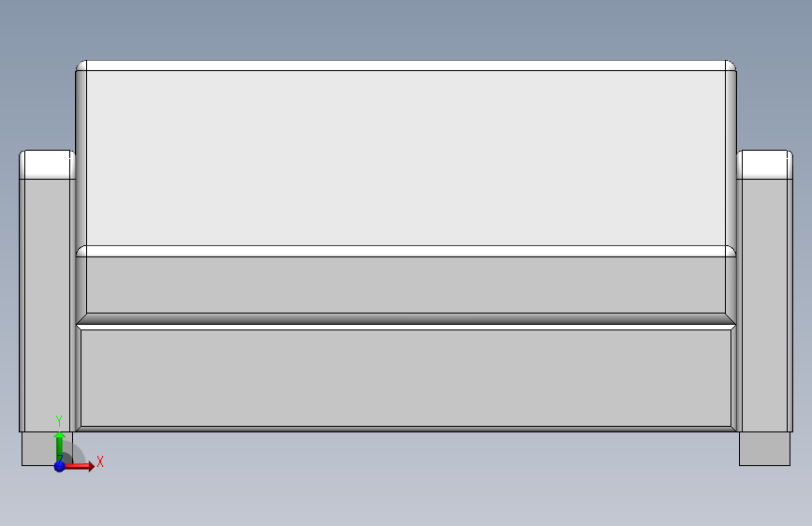This screenshot has height=526, width=812.
Task: Select the right armrest rounded top
Action: tap(764, 165)
